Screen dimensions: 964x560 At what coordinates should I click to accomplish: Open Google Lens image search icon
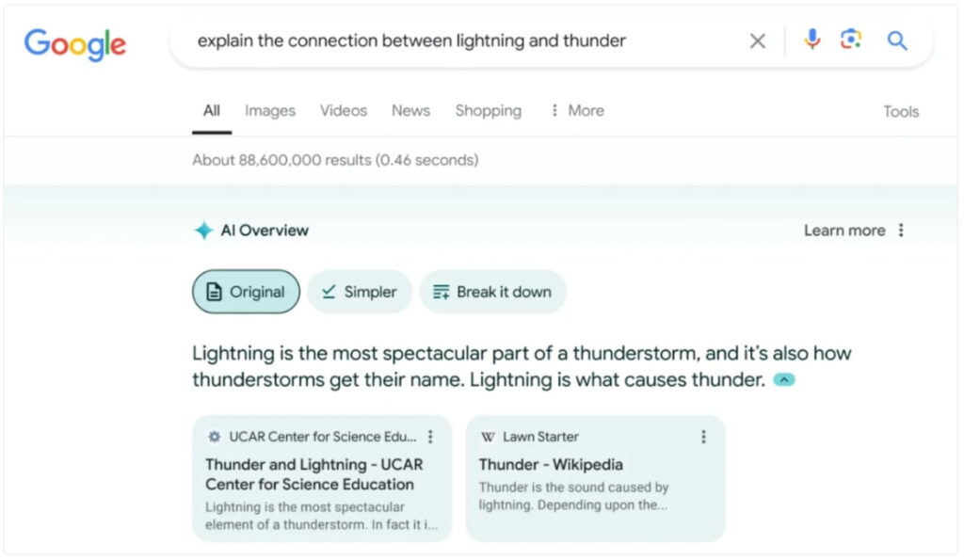pyautogui.click(x=851, y=40)
